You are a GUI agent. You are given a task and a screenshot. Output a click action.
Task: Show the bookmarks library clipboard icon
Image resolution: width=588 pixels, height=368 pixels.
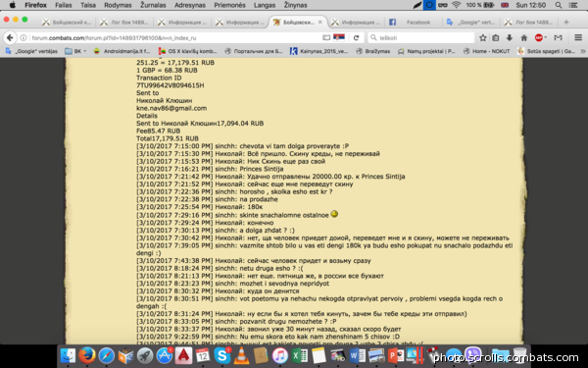tap(495, 37)
